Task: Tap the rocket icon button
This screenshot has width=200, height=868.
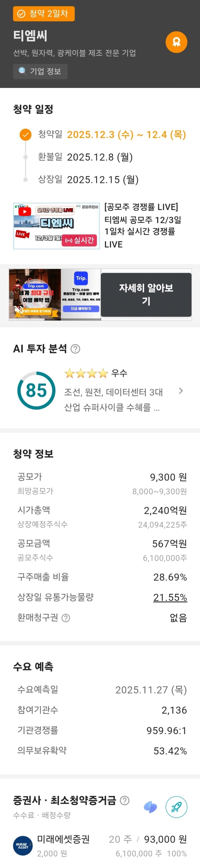Action: tap(176, 807)
